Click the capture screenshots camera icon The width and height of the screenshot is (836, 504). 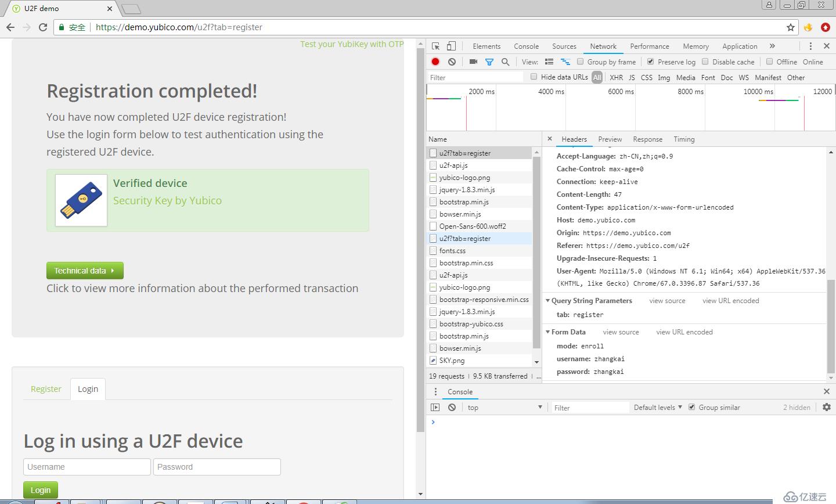473,62
